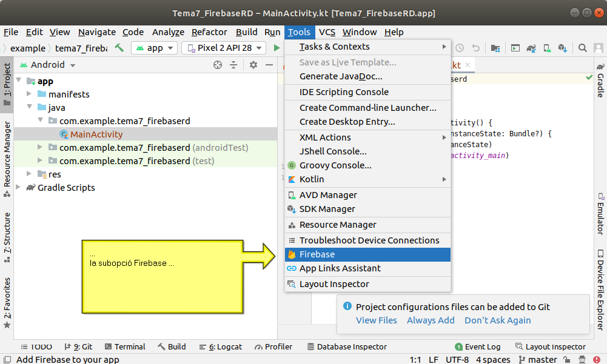This screenshot has width=607, height=364.
Task: Click the master git branch widget
Action: (538, 359)
